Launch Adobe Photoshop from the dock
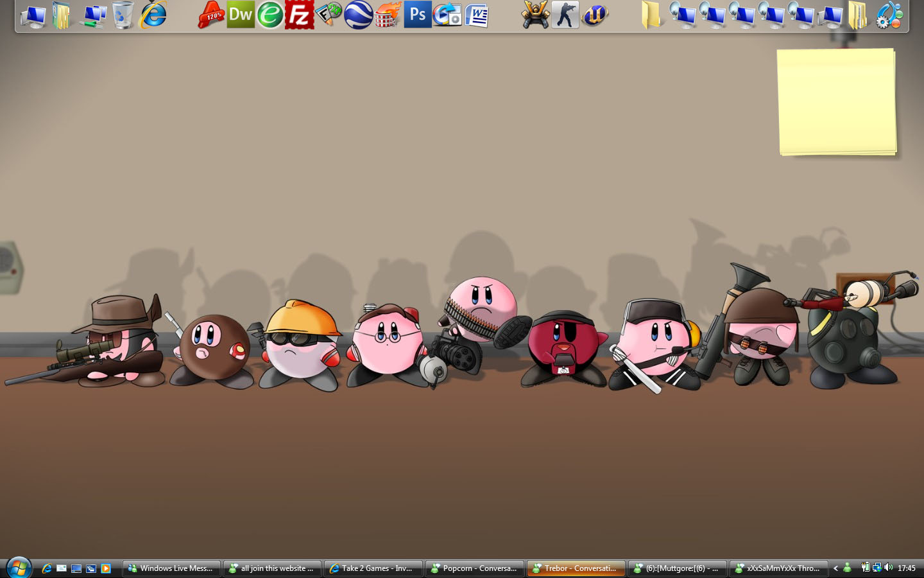 pyautogui.click(x=418, y=15)
